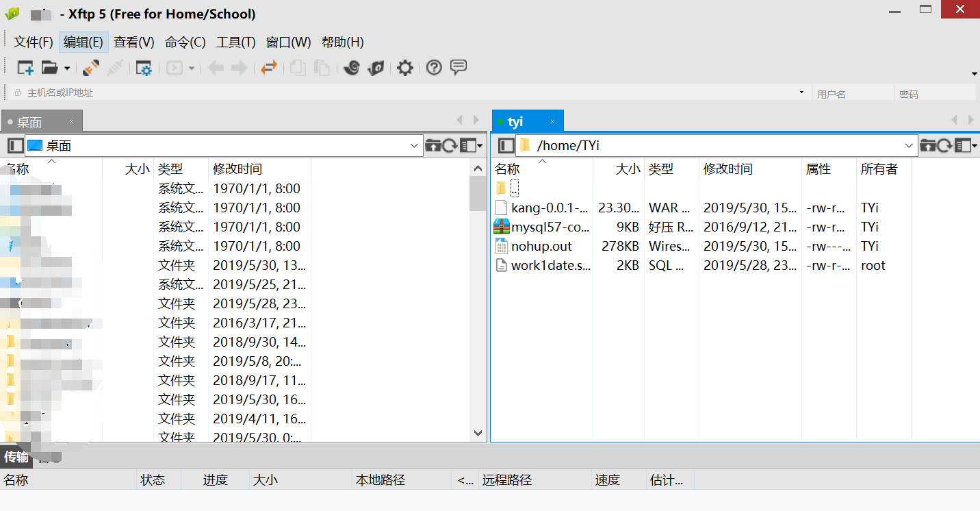Viewport: 980px width, 511px height.
Task: Expand the Open Session dropdown arrow
Action: [66, 68]
